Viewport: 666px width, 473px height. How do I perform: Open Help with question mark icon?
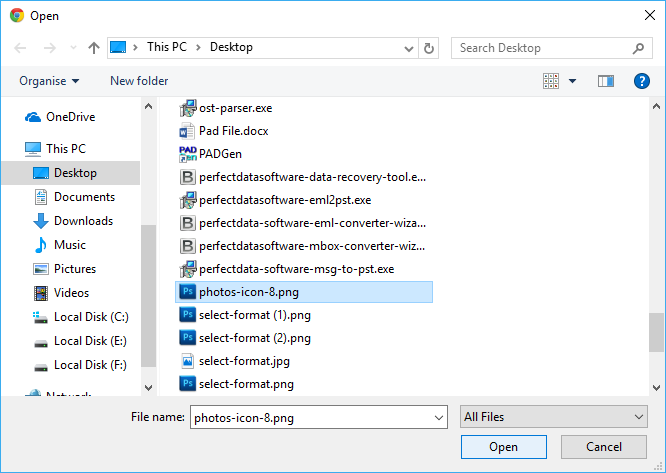tap(641, 81)
